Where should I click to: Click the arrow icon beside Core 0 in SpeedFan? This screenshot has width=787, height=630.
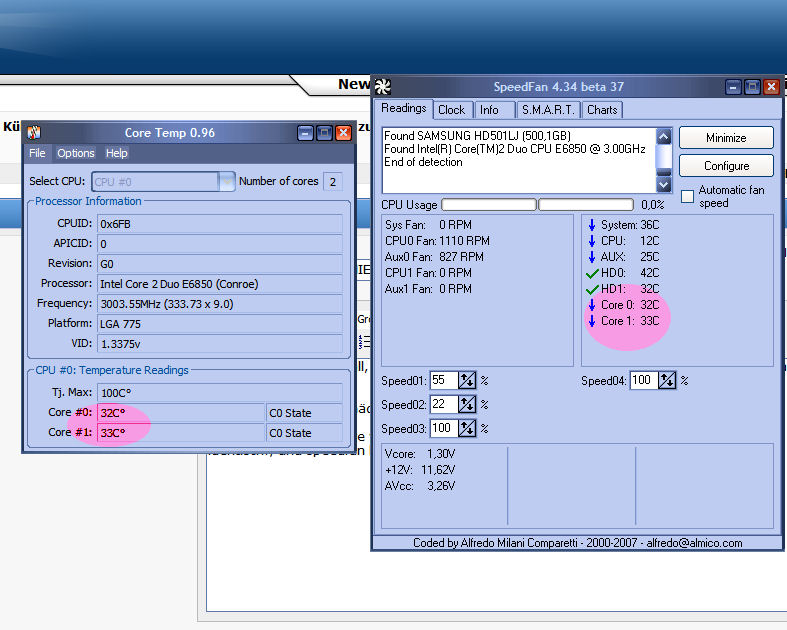click(592, 305)
